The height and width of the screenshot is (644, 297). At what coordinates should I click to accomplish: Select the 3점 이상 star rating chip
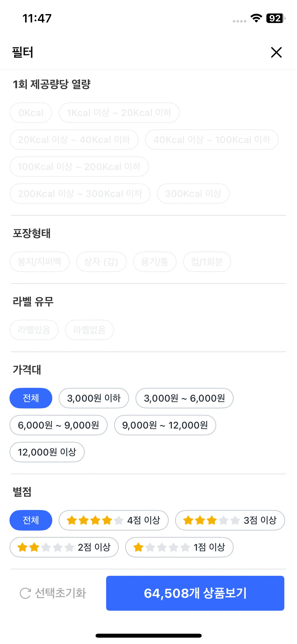coord(230,520)
